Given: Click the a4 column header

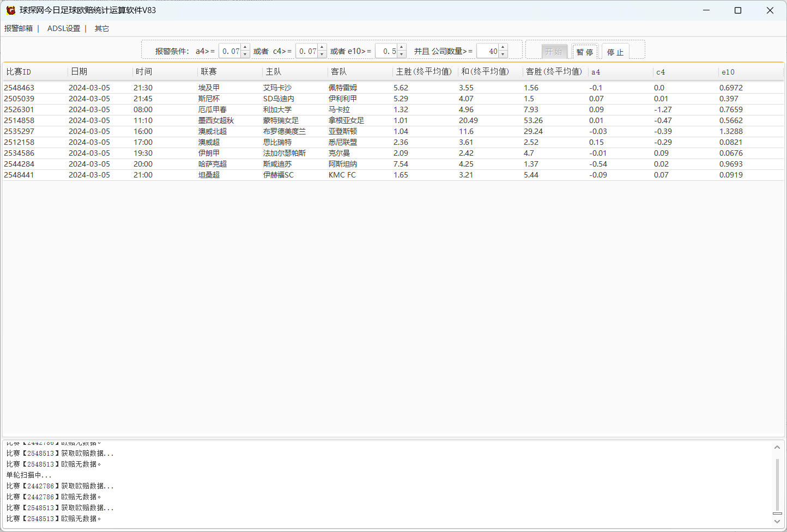Looking at the screenshot, I should [x=620, y=72].
